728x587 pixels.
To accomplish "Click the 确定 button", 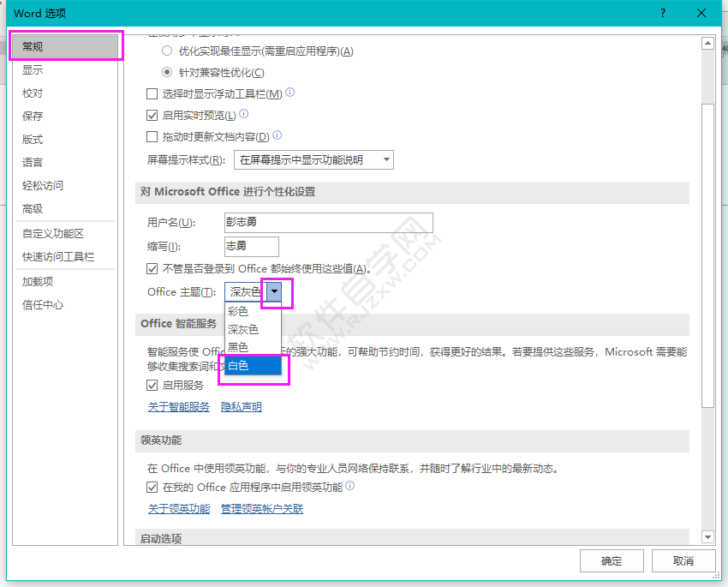I will point(612,560).
